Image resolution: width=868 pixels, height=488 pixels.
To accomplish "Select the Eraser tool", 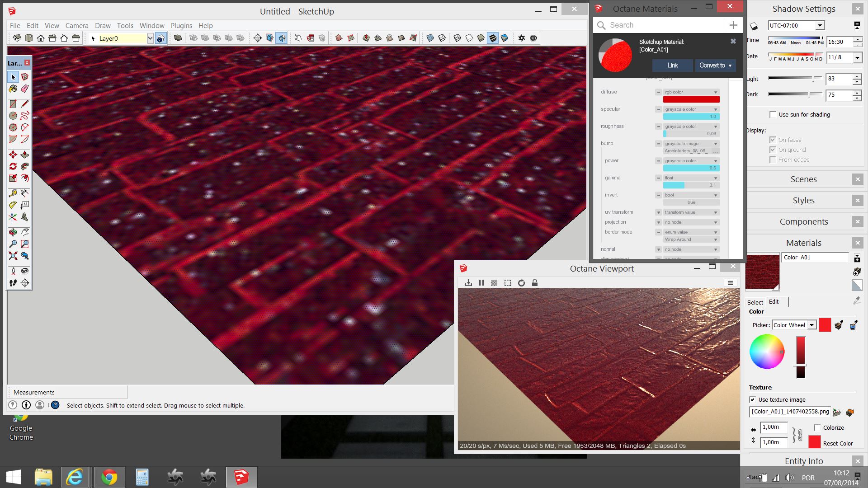I will [x=25, y=89].
